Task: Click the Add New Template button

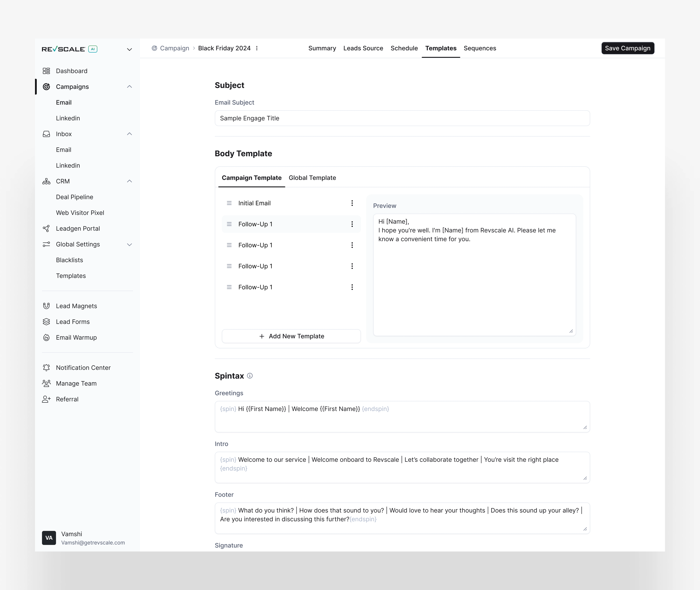Action: coord(291,336)
